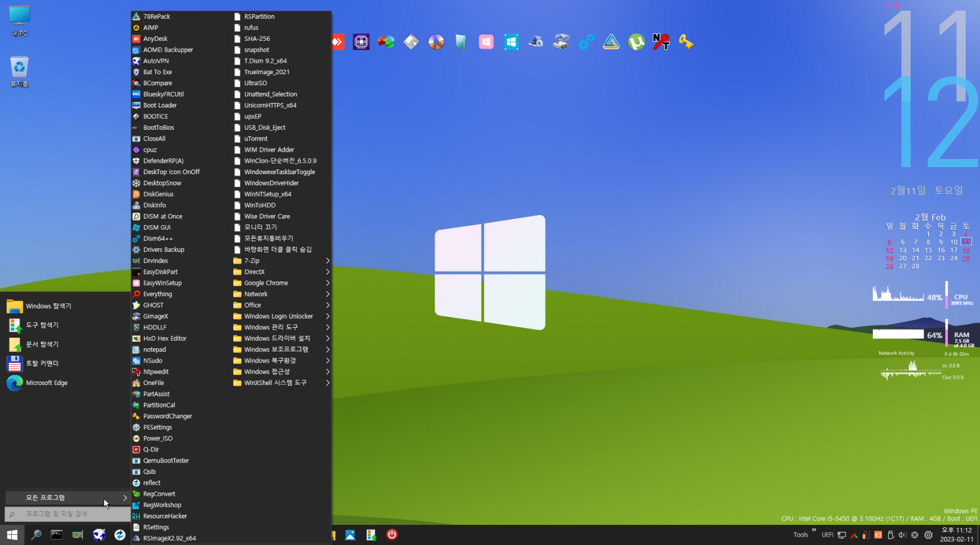Launch GHOST from the programs list

click(181, 305)
